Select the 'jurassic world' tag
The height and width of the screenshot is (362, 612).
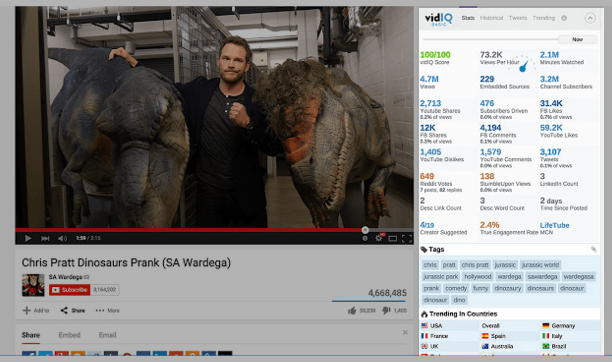click(540, 265)
